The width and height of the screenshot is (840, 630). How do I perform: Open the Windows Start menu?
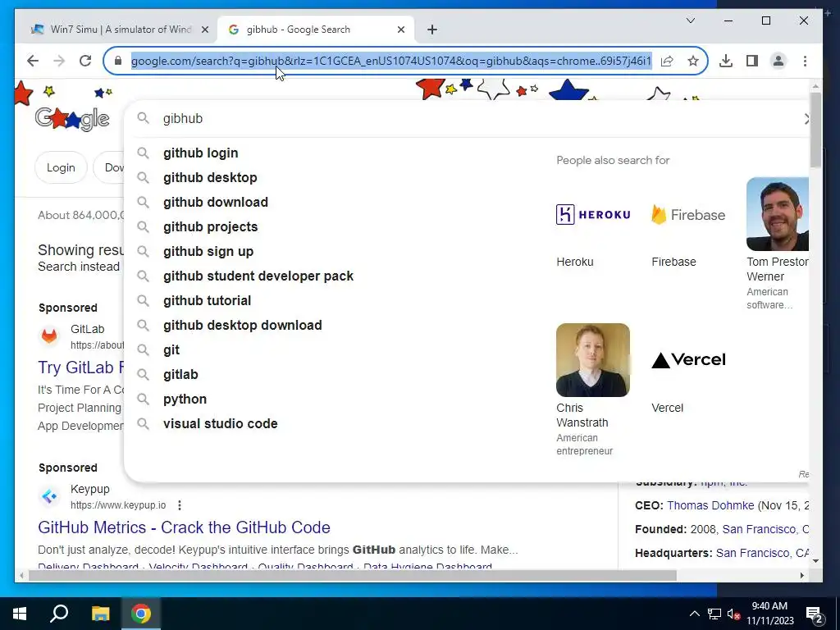pyautogui.click(x=20, y=614)
